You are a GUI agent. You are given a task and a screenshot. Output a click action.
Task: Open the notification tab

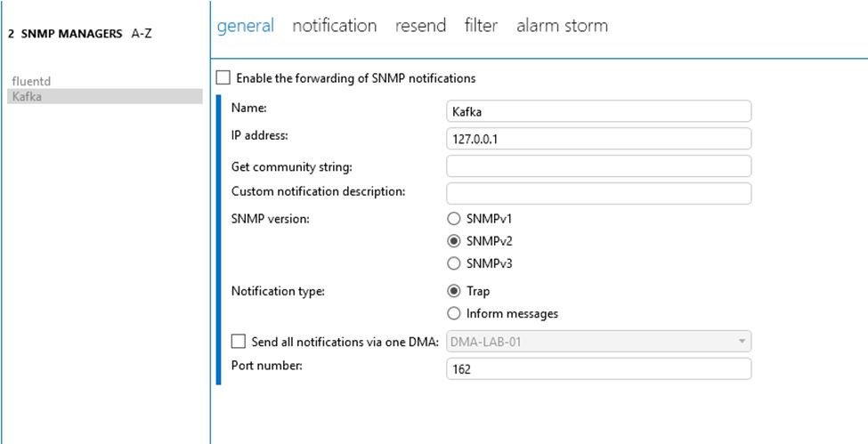(334, 26)
